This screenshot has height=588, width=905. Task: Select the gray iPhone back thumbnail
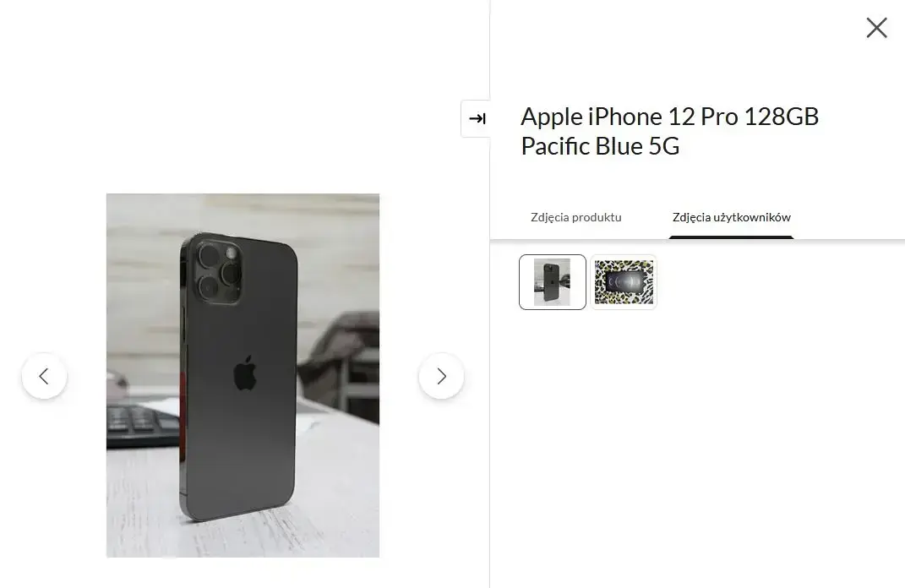pyautogui.click(x=553, y=282)
